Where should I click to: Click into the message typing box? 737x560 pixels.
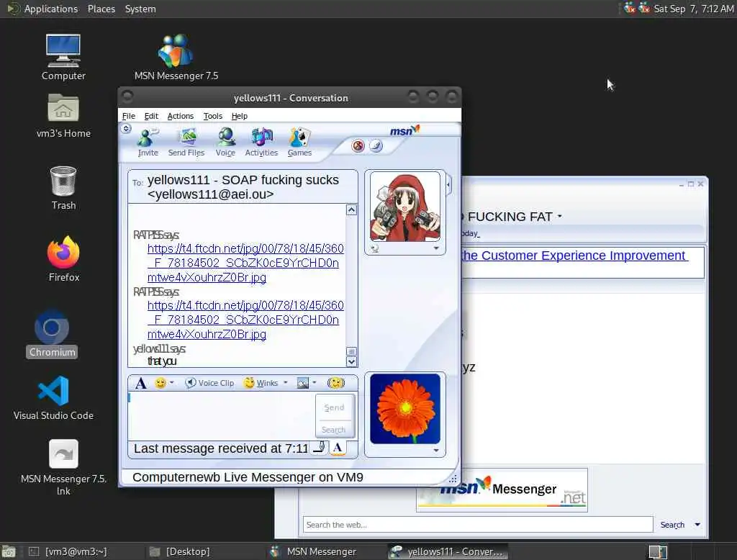[x=222, y=415]
